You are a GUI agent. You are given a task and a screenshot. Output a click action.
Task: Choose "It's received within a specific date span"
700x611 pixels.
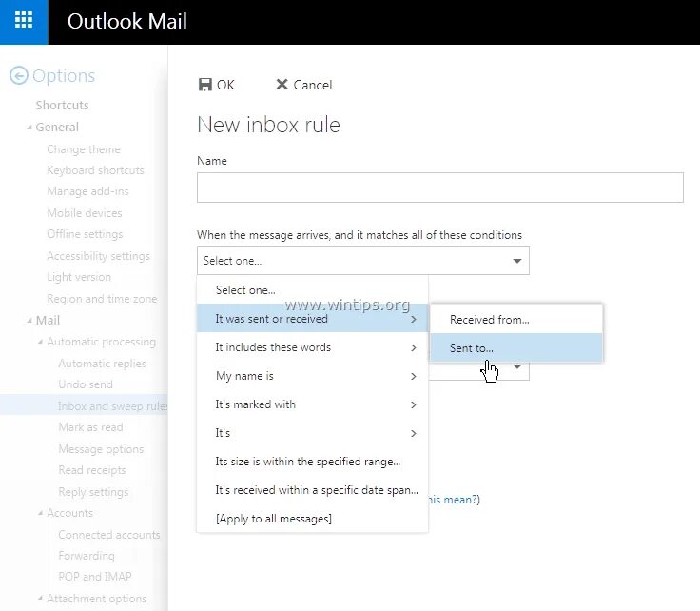coord(312,490)
